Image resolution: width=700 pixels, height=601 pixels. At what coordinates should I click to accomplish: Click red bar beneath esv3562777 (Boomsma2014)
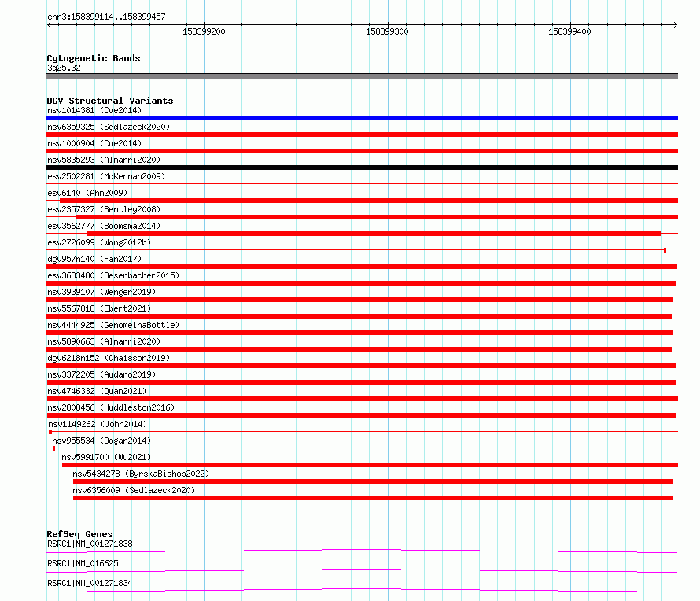(374, 234)
